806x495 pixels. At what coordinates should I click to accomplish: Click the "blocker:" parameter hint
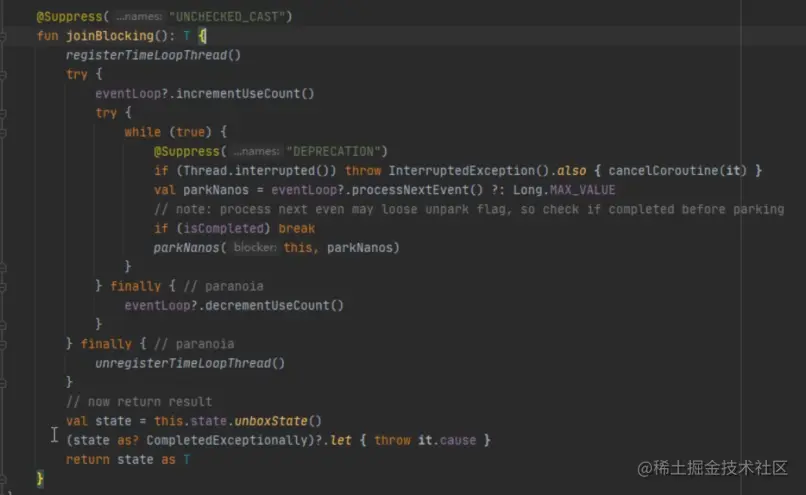tap(255, 248)
